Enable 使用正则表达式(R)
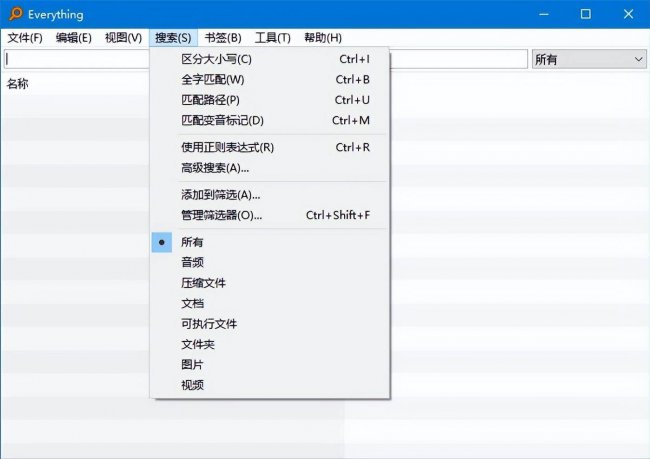650x459 pixels. tap(269, 147)
